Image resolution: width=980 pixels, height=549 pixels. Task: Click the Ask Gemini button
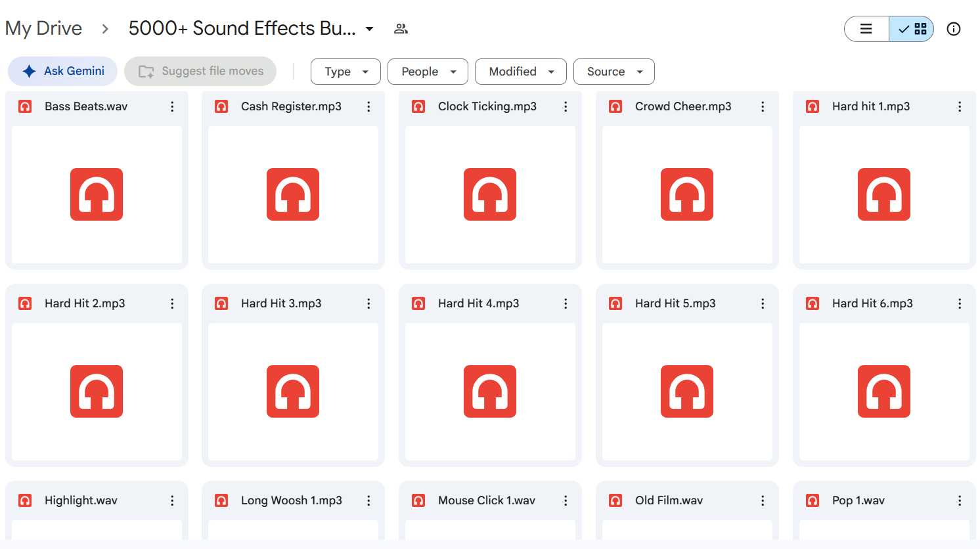click(x=63, y=71)
